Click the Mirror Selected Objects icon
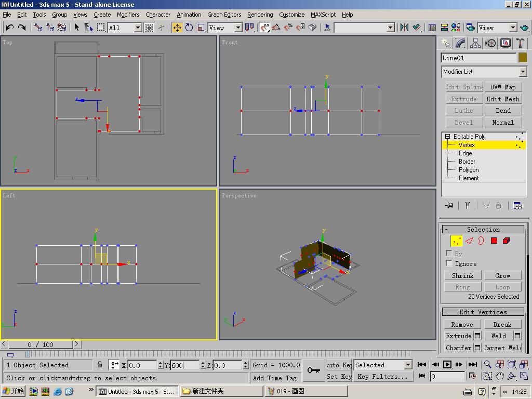Viewport: 532px width, 399px height. [404, 28]
